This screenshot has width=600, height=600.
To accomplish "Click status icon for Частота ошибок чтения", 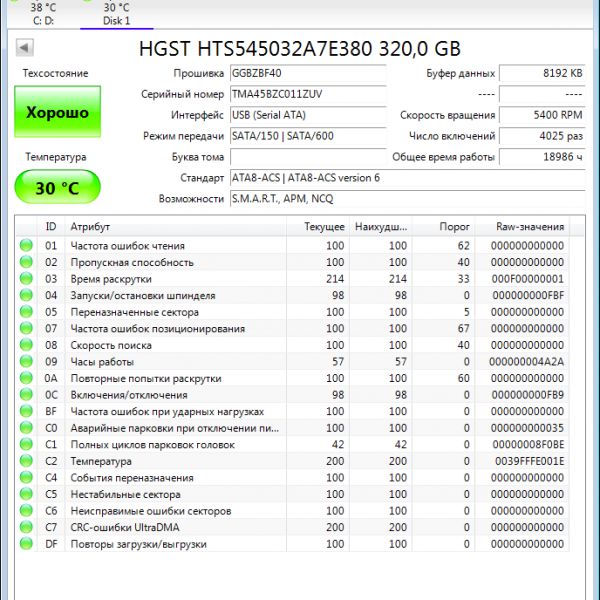I will [26, 245].
